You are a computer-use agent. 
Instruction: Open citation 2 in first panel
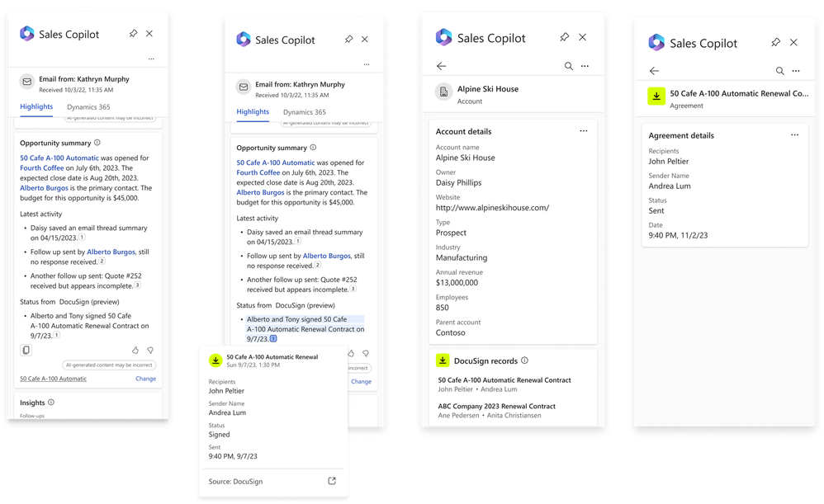[102, 261]
